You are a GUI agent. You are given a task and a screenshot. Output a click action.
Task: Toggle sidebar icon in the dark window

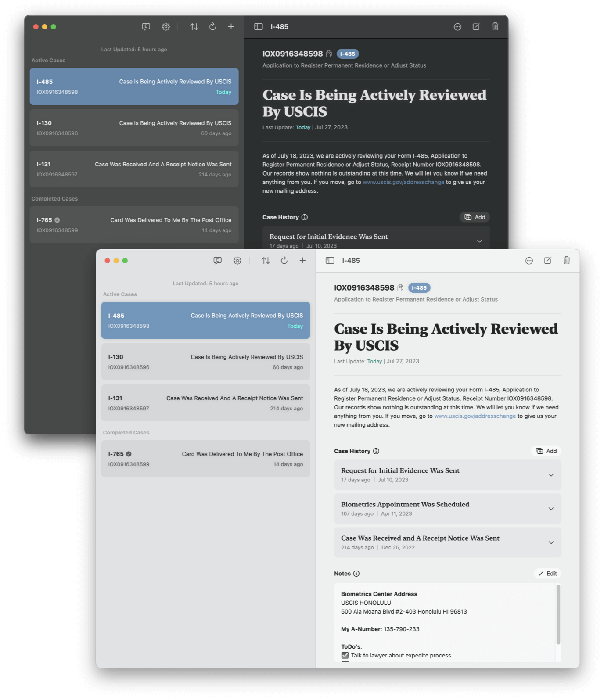pyautogui.click(x=258, y=27)
